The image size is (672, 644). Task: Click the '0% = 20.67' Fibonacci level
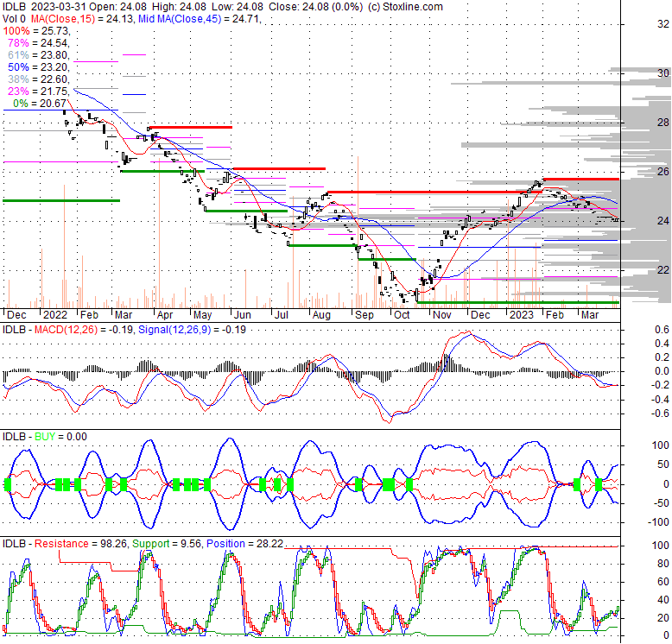tap(40, 104)
